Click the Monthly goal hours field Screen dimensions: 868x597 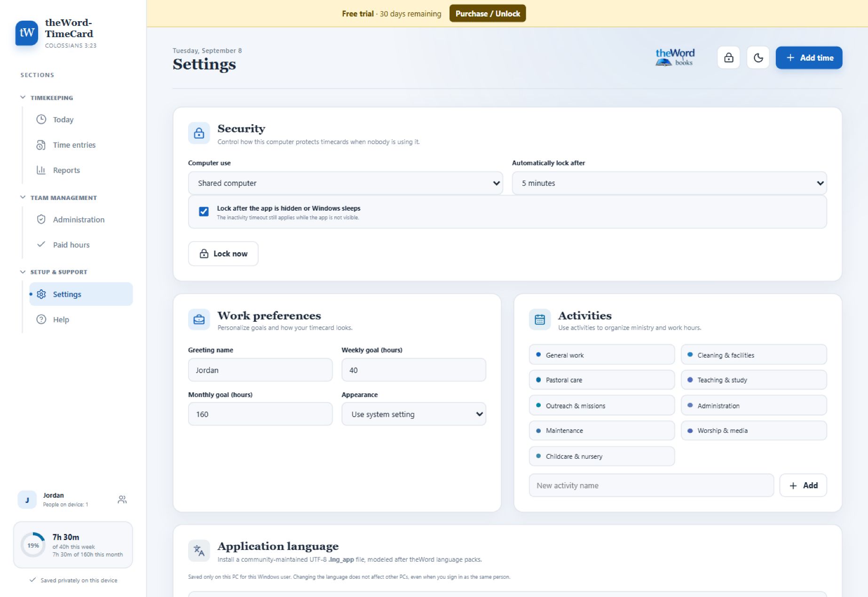(260, 414)
